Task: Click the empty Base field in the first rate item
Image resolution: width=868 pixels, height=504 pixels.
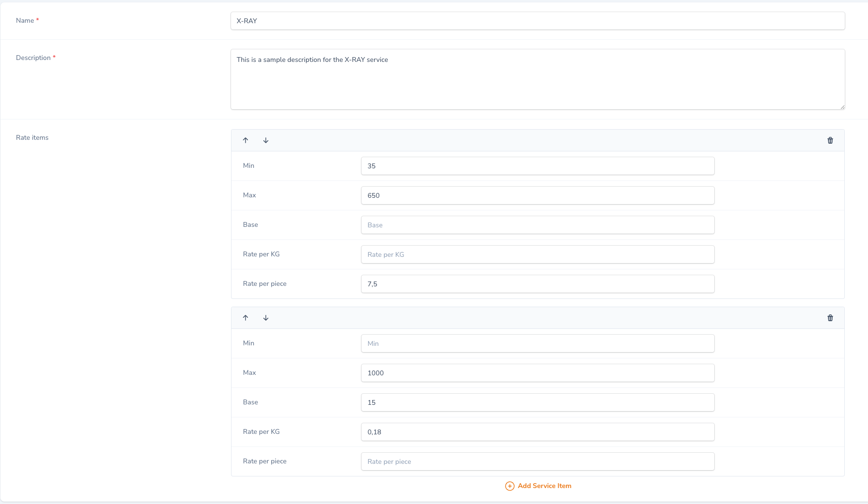Action: coord(537,225)
